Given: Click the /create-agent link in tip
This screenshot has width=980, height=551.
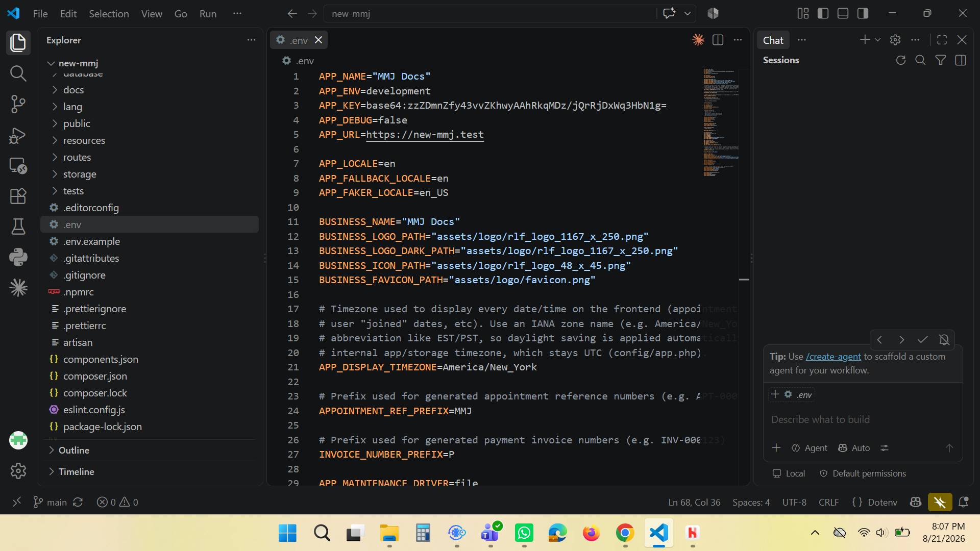Looking at the screenshot, I should pyautogui.click(x=833, y=357).
